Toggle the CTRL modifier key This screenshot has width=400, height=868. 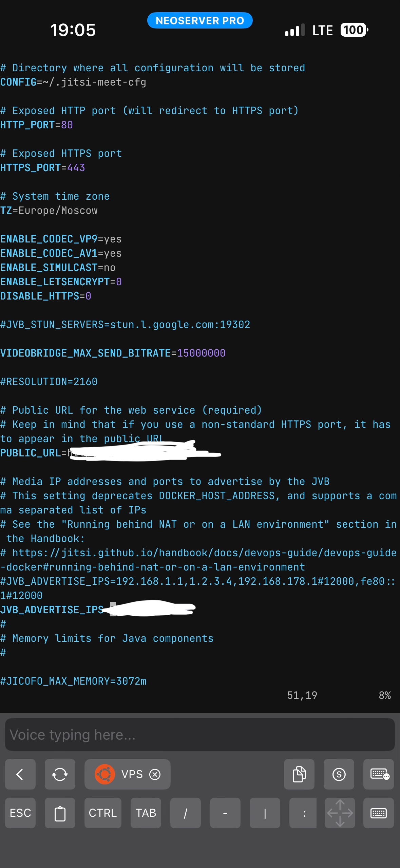pos(103,813)
